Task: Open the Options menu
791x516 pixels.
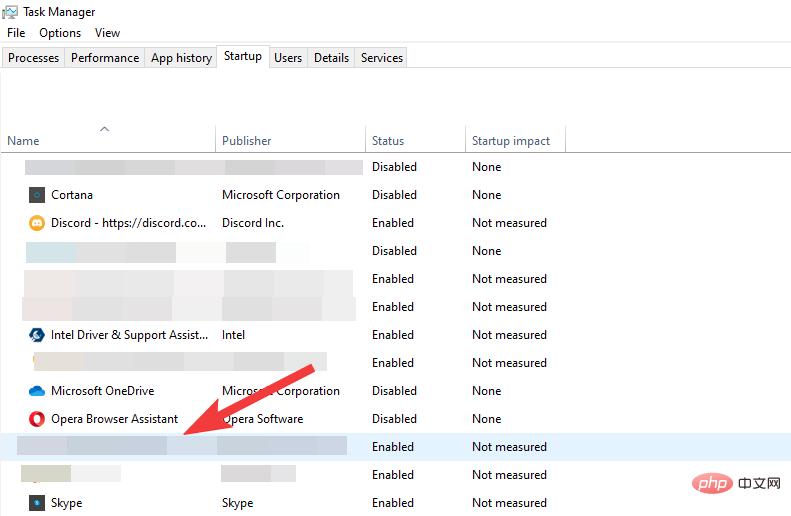Action: click(x=60, y=33)
